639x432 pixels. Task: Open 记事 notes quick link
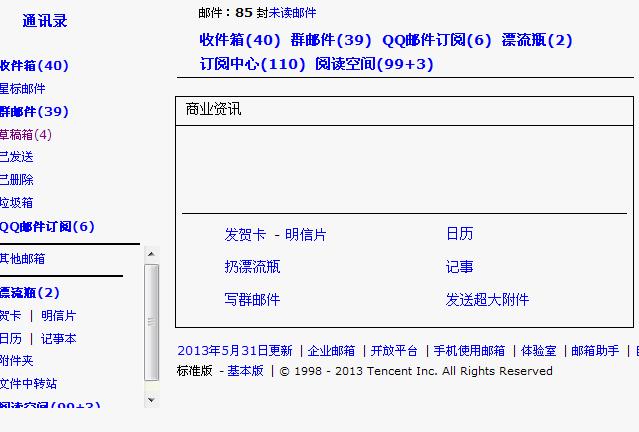pyautogui.click(x=460, y=267)
